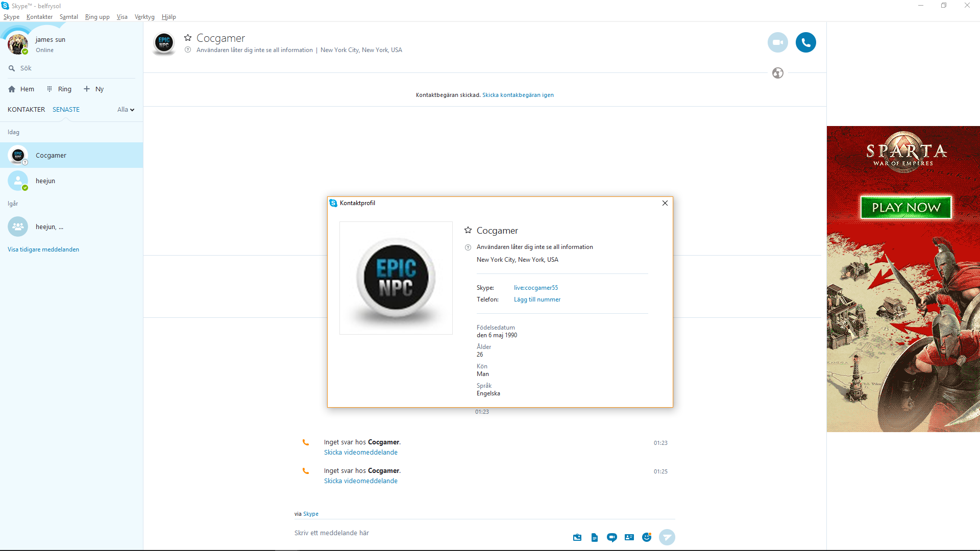Click live:cocgamer55 Skype name link
The height and width of the screenshot is (551, 980).
(535, 288)
